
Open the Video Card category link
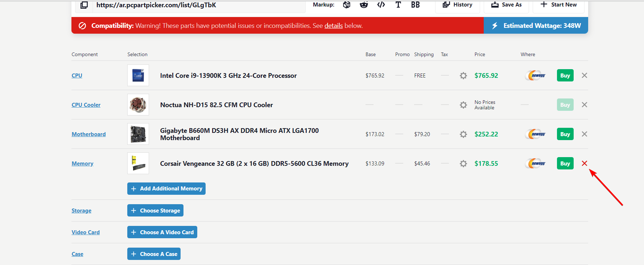click(86, 232)
